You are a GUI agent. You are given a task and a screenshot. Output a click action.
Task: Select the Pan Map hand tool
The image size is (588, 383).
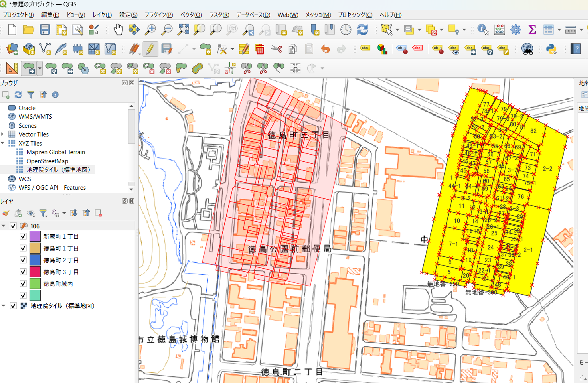[118, 30]
